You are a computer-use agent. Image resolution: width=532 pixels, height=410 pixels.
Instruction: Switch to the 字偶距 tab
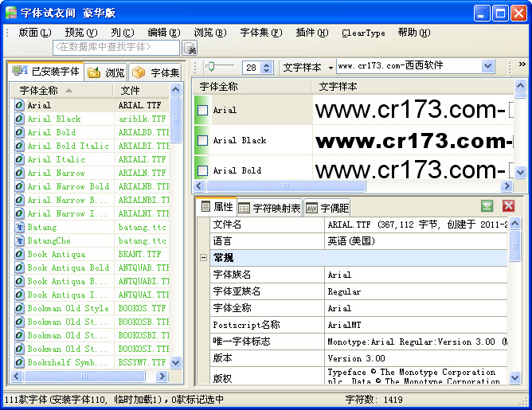[328, 208]
